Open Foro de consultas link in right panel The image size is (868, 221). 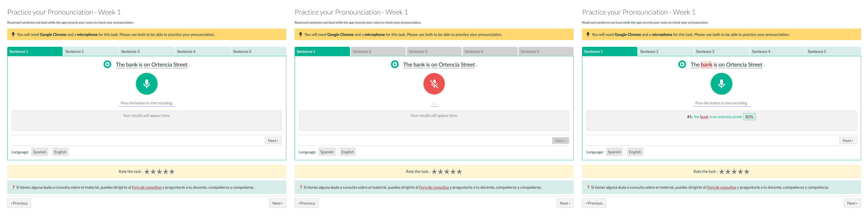722,187
